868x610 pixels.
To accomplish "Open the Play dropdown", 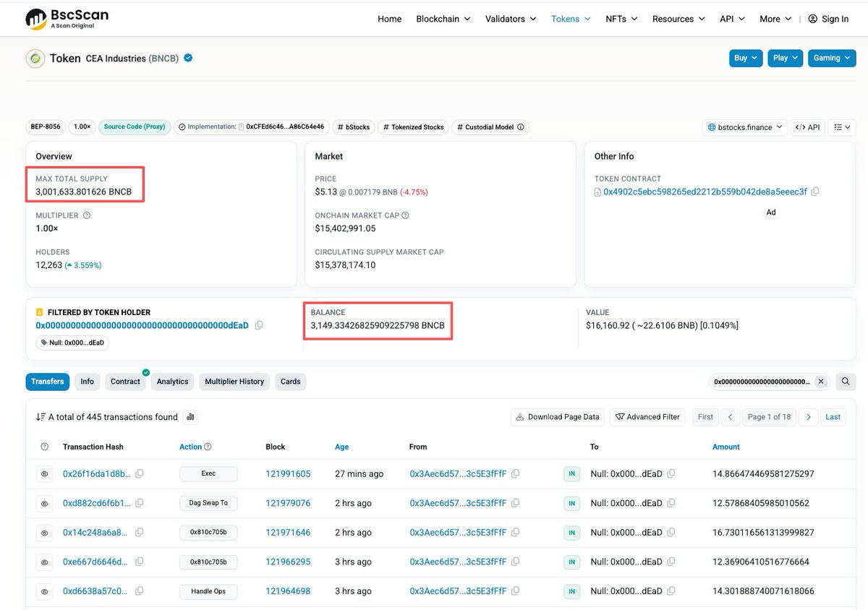I will [786, 58].
